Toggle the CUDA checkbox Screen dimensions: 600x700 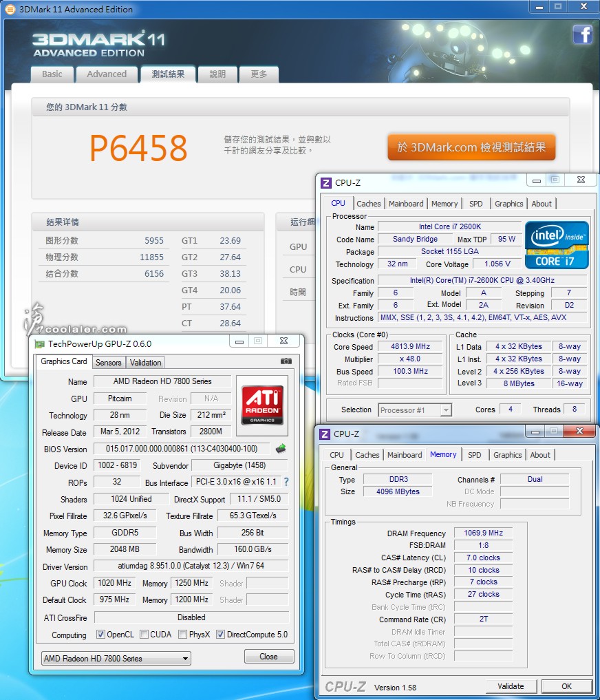click(144, 635)
